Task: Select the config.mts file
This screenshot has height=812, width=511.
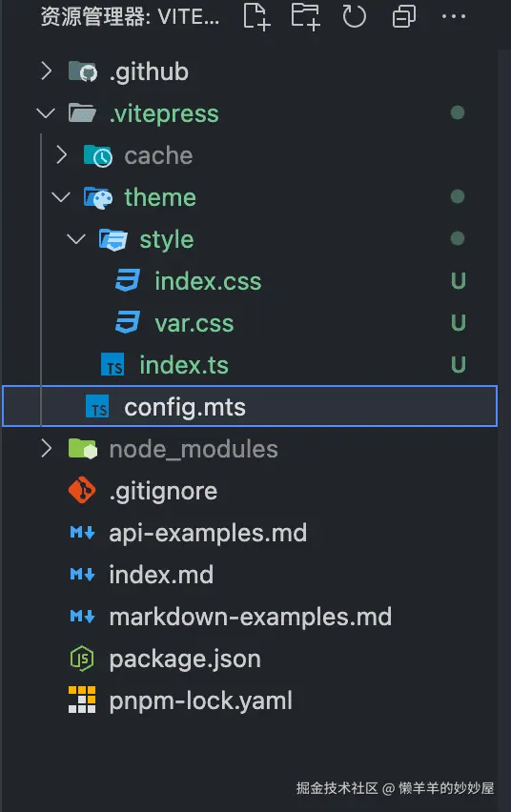Action: pyautogui.click(x=249, y=407)
